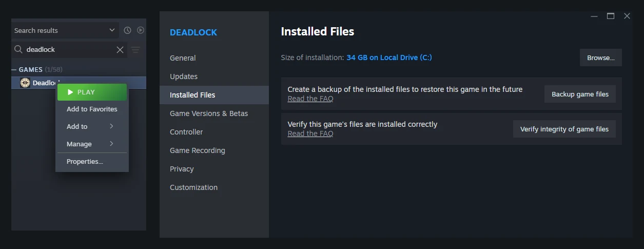Click the Deadlock game icon in list
The width and height of the screenshot is (644, 249).
[x=25, y=83]
